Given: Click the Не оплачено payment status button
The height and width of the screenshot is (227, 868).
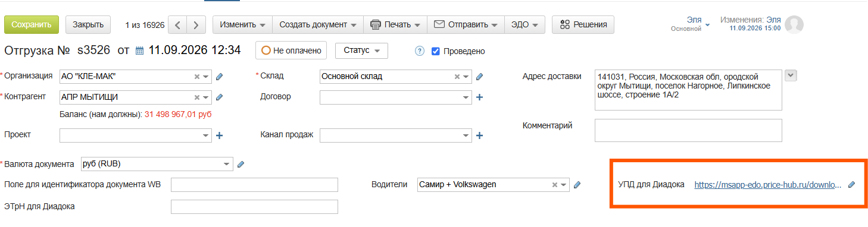Looking at the screenshot, I should click(x=292, y=51).
